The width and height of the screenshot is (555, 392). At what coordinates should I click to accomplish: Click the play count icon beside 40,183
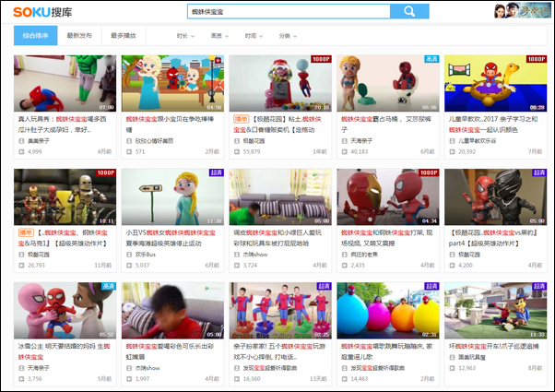coord(345,152)
